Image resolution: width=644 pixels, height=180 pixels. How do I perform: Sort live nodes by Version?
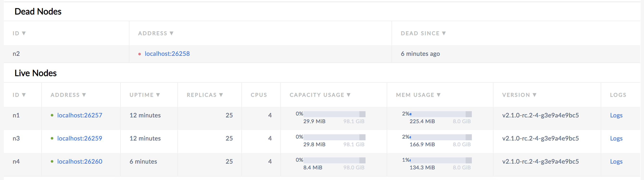pos(519,95)
